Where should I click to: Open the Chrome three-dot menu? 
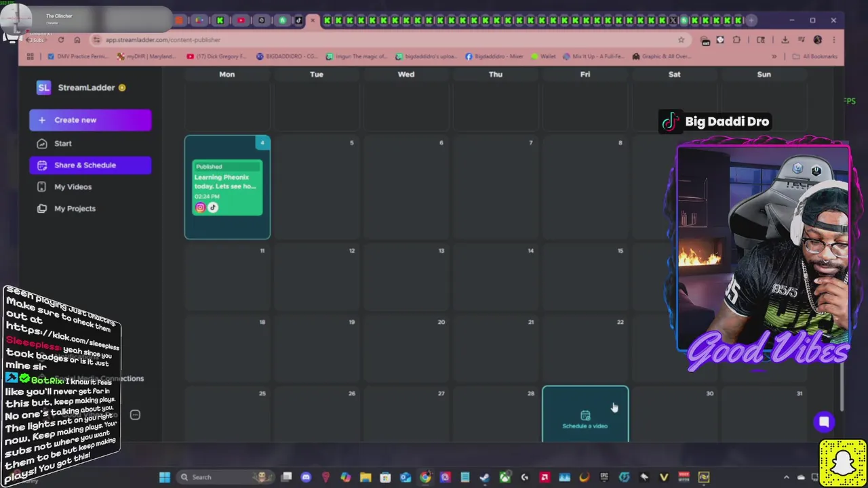[834, 40]
